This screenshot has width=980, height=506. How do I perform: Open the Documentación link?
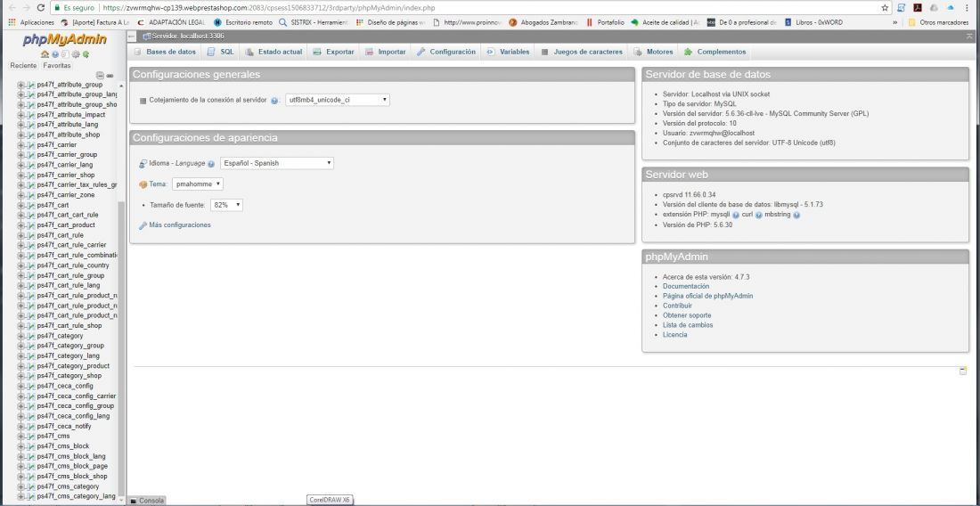(686, 286)
